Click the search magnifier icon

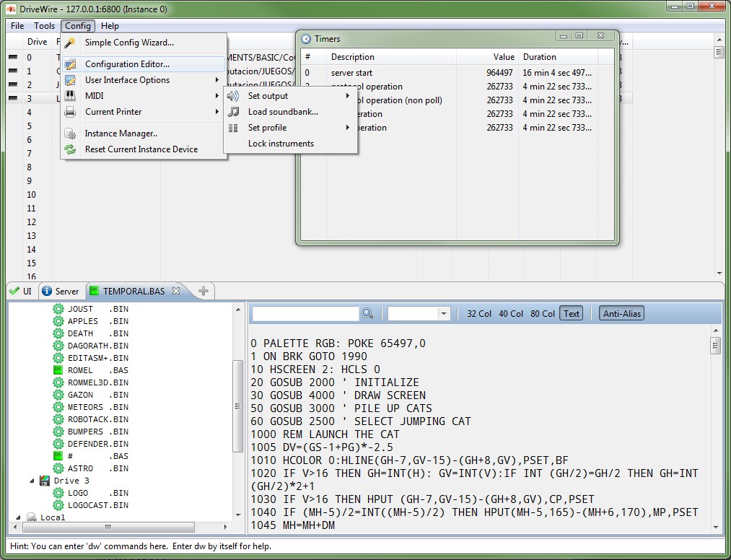point(368,313)
